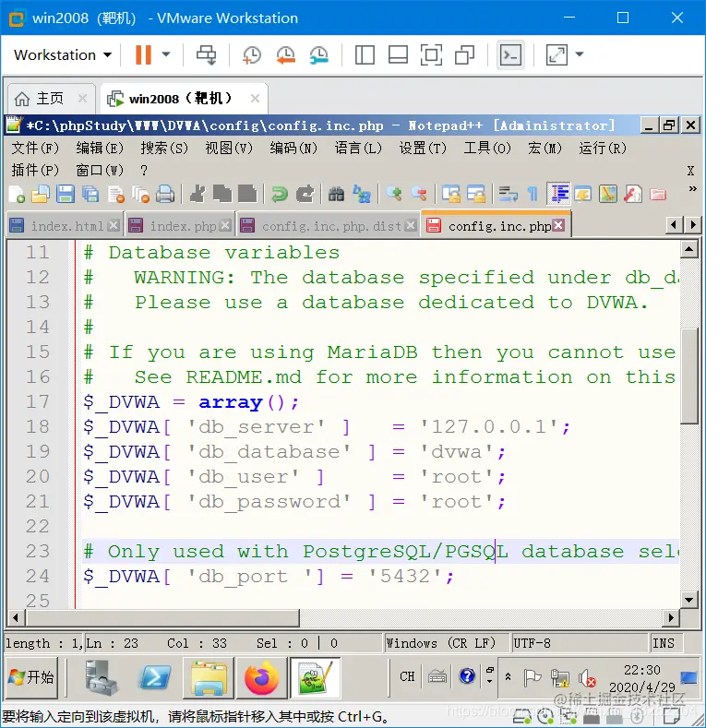
Task: Open Find with the binoculars icon
Action: [336, 194]
